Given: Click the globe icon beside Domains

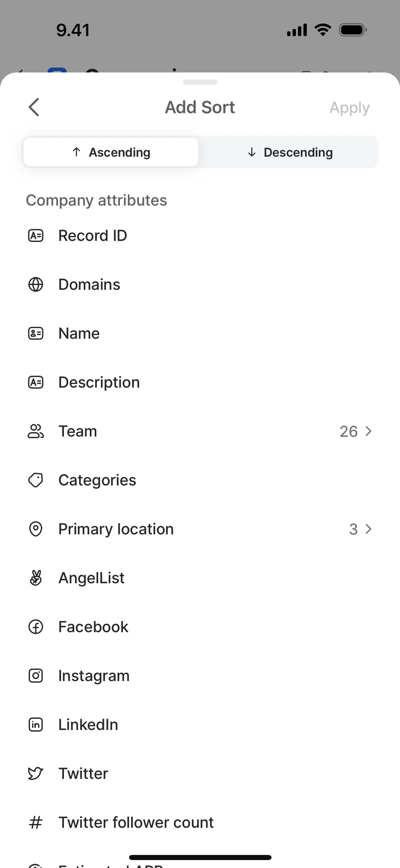Looking at the screenshot, I should 36,284.
